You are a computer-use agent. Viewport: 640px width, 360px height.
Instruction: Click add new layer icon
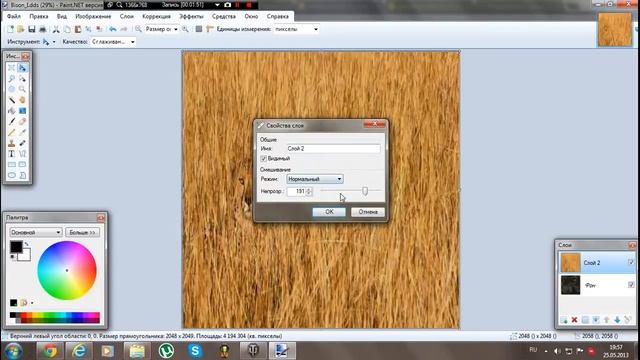point(564,320)
